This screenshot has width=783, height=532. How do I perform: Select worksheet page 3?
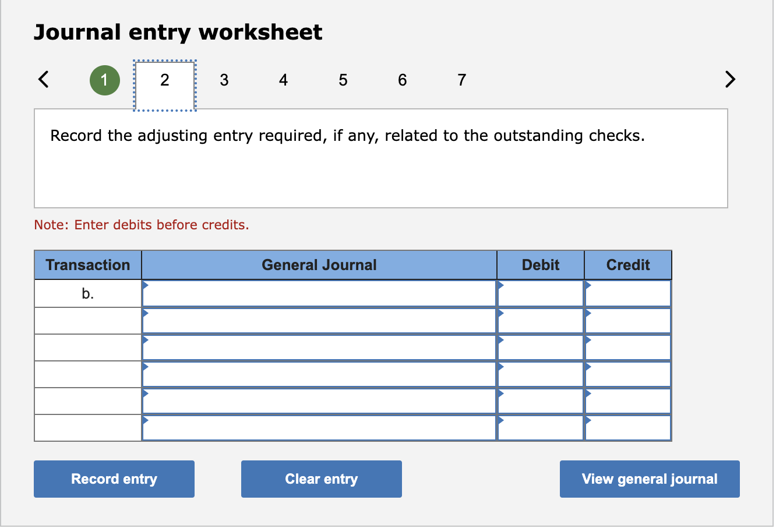(224, 80)
